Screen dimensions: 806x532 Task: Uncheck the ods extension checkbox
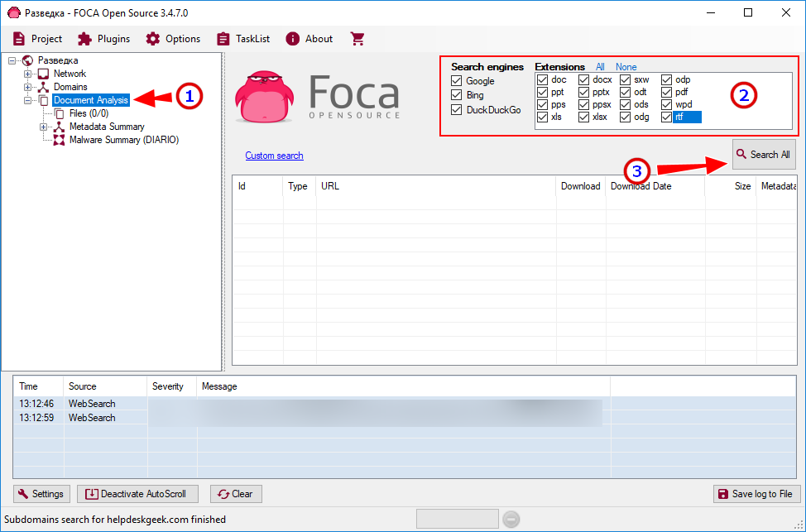tap(625, 104)
